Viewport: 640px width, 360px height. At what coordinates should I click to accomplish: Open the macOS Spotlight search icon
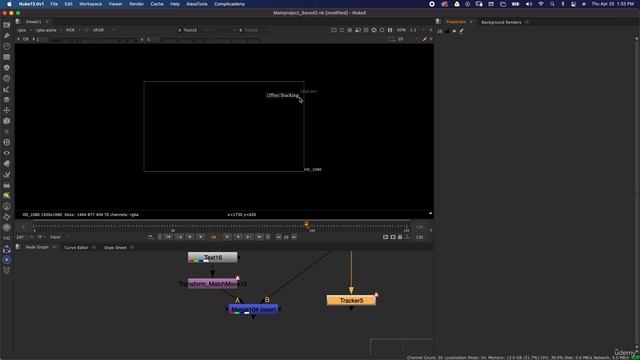(x=552, y=4)
